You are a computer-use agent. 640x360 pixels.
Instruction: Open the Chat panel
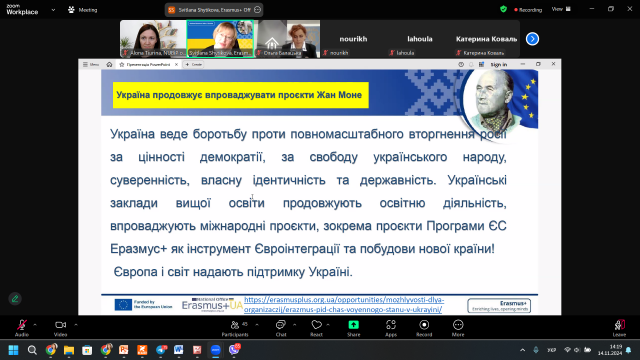tap(281, 328)
